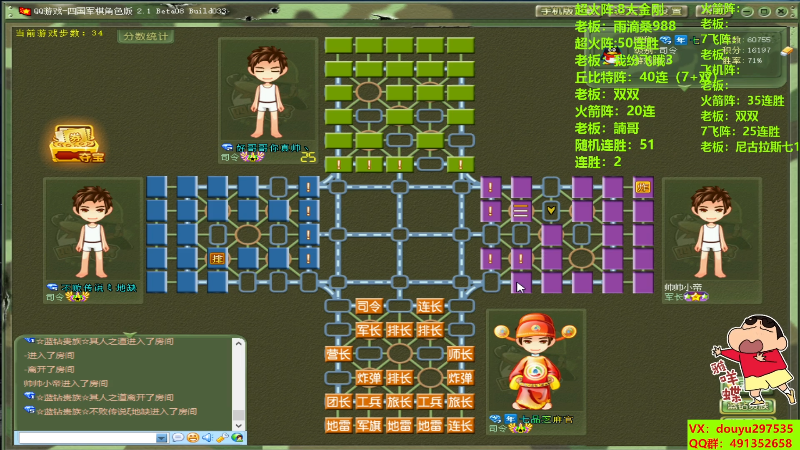
Task: Click the eraser icon in info panel
Action: pos(787,50)
